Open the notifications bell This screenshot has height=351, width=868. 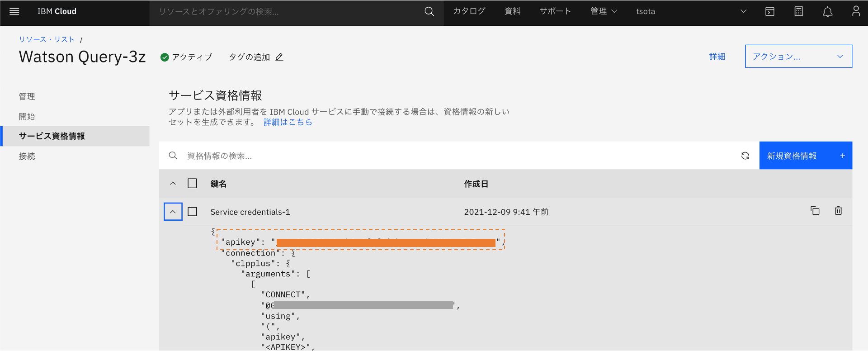[828, 12]
